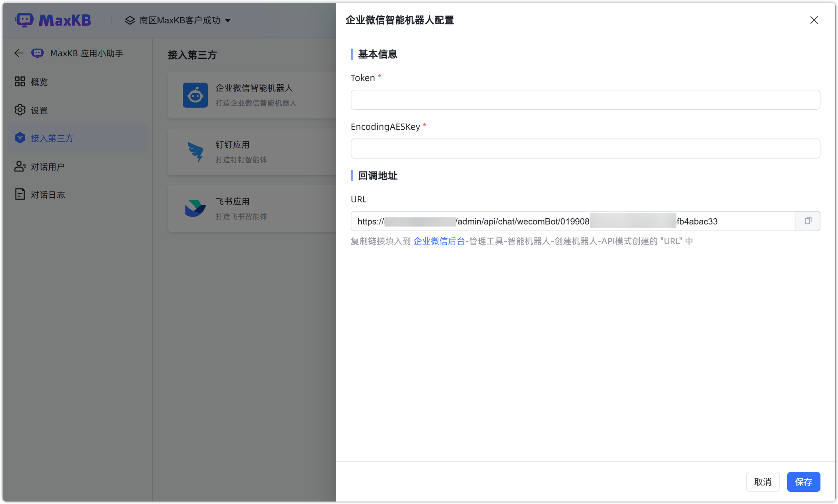The image size is (838, 504).
Task: Close the 企业微信智能机器人配置 dialog
Action: click(x=814, y=20)
